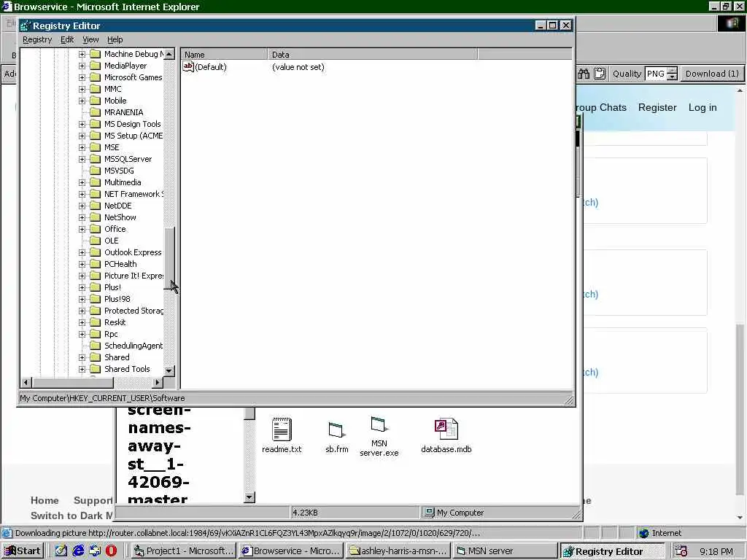The width and height of the screenshot is (747, 560).
Task: Expand the Mobile registry key
Action: (x=82, y=101)
